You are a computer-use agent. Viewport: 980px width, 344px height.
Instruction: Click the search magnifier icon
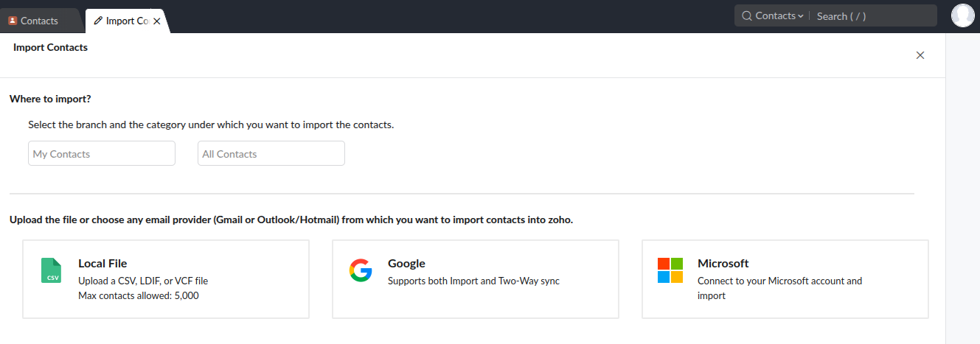(746, 15)
